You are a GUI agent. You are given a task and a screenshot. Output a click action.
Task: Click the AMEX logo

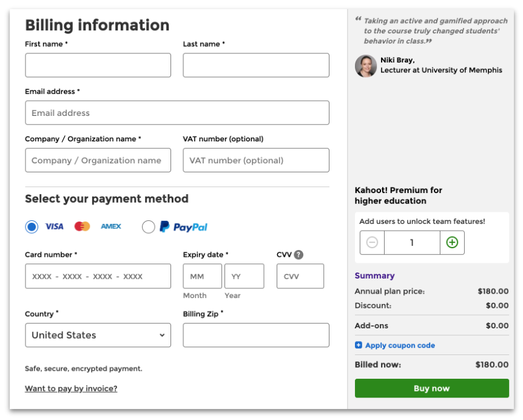pyautogui.click(x=111, y=226)
